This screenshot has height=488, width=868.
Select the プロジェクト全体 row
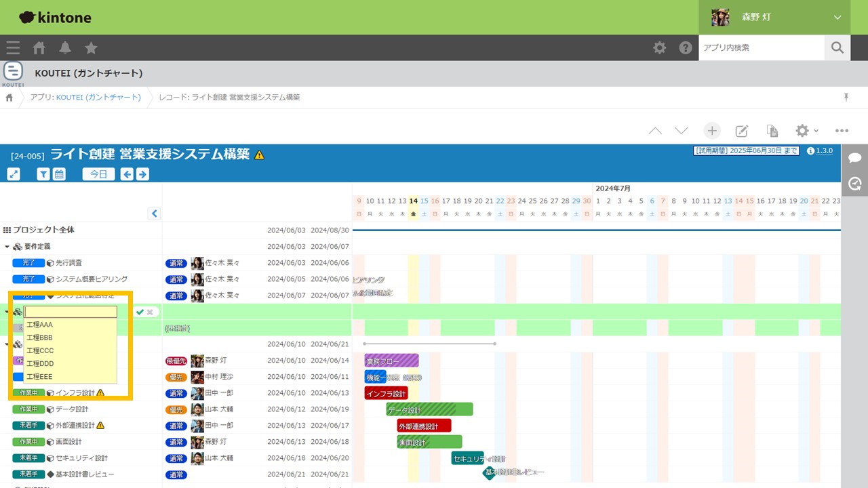point(176,230)
